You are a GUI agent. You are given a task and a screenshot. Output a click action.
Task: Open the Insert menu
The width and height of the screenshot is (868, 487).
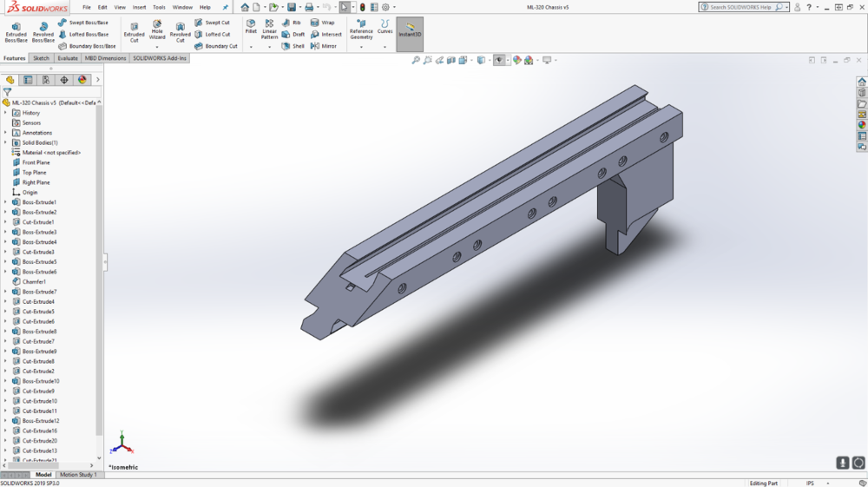coord(139,7)
